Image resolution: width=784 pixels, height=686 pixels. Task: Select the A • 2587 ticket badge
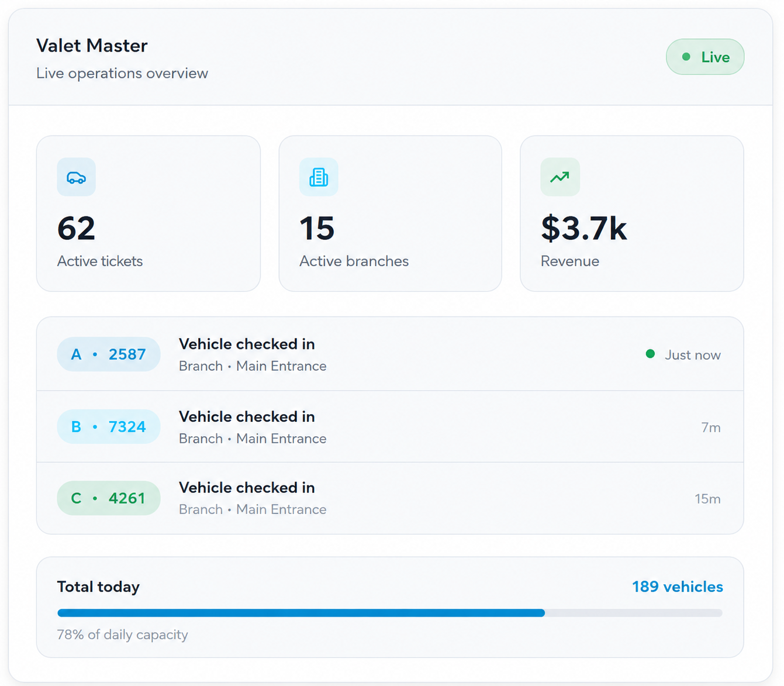109,354
